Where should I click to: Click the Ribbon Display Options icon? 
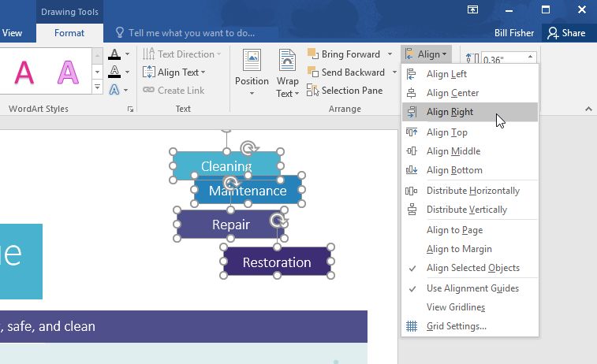pos(472,9)
